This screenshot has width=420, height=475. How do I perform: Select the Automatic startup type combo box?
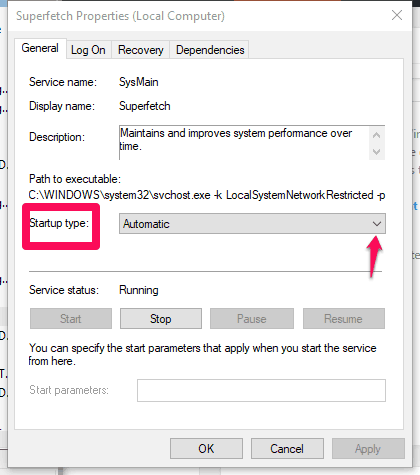[252, 224]
